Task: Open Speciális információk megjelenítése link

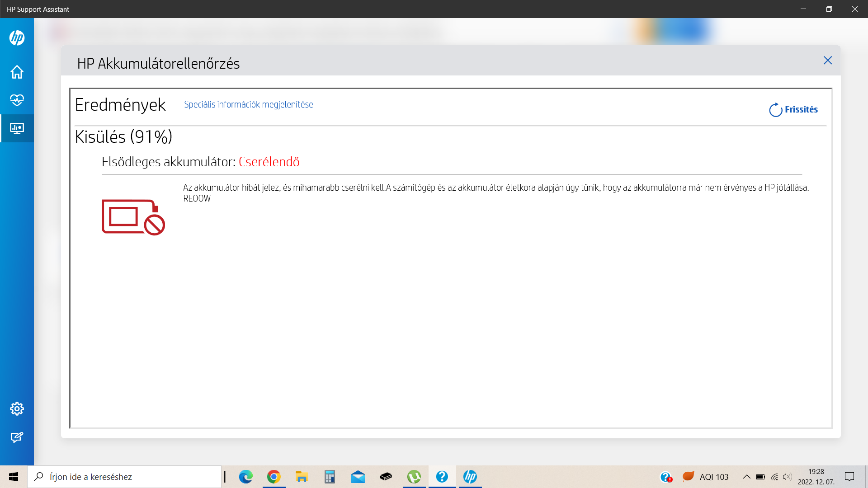Action: 248,104
